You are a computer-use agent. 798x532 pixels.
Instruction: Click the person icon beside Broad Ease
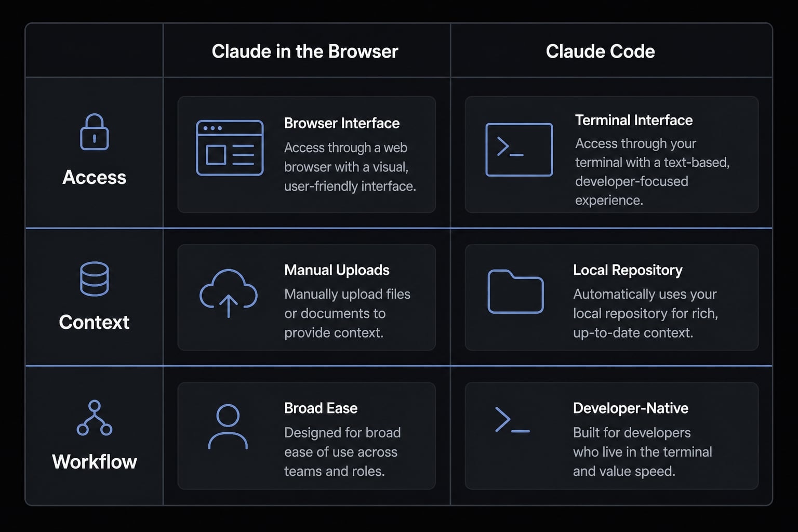coord(228,427)
